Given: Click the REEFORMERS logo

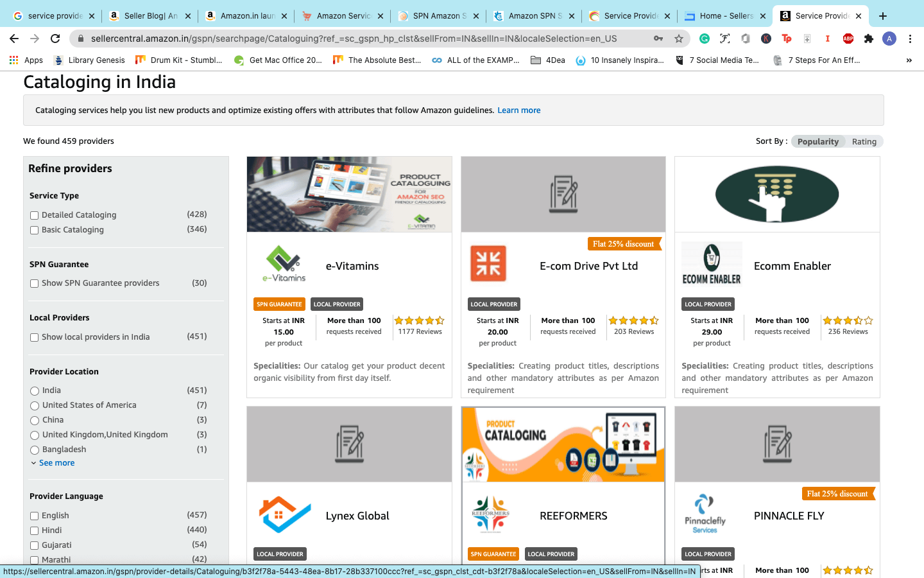Looking at the screenshot, I should pos(491,514).
